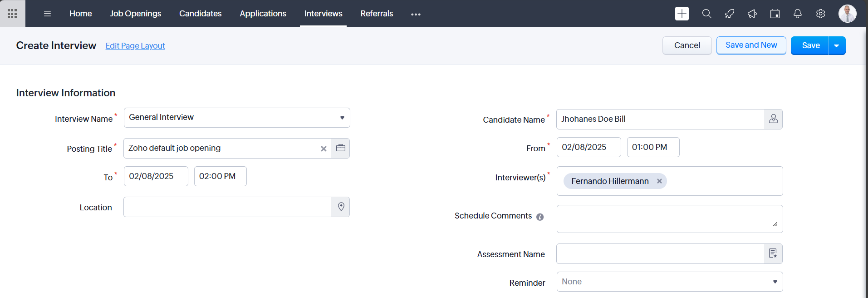Open the search magnifier icon
This screenshot has height=298, width=868.
tap(706, 14)
